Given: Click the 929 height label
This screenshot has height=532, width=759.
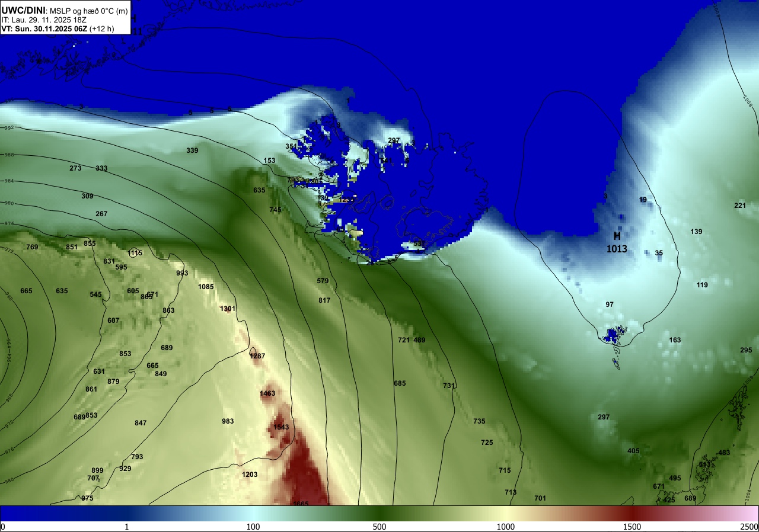Looking at the screenshot, I should (x=125, y=469).
